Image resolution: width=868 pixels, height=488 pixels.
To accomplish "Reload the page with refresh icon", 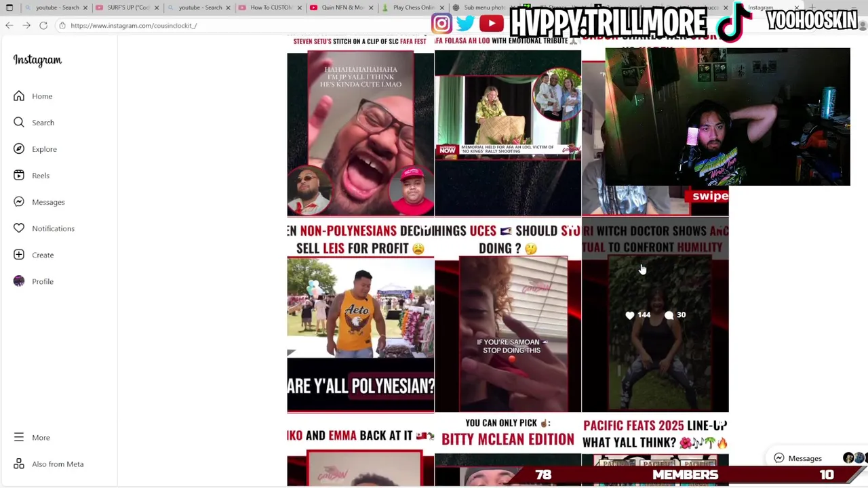I will point(43,26).
